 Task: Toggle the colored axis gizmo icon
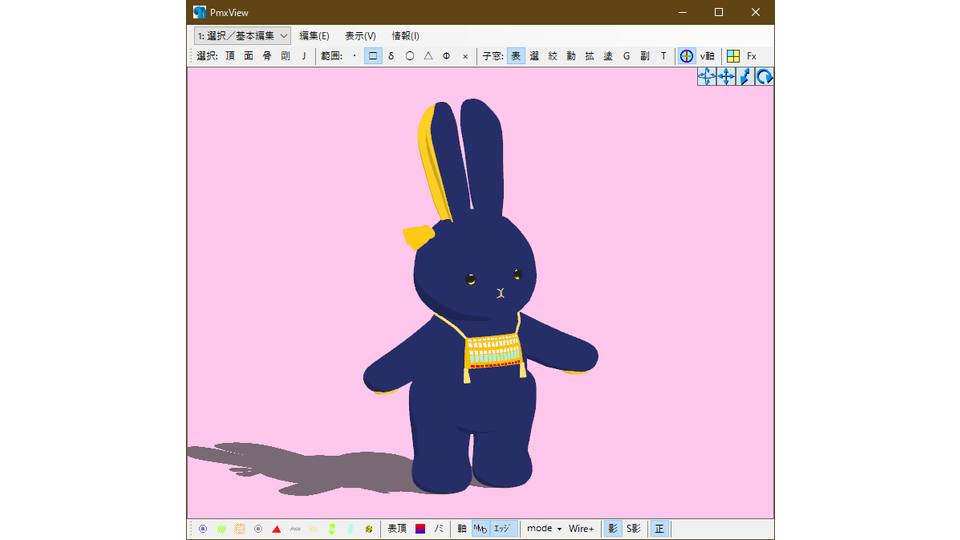pyautogui.click(x=686, y=56)
